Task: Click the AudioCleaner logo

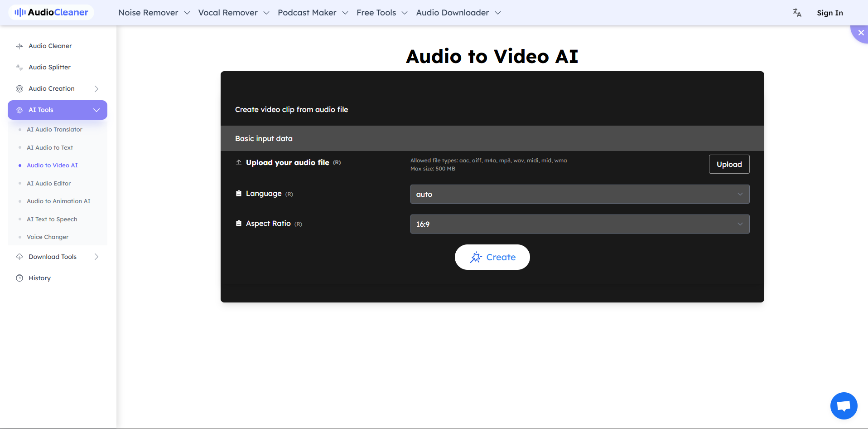Action: coord(51,12)
